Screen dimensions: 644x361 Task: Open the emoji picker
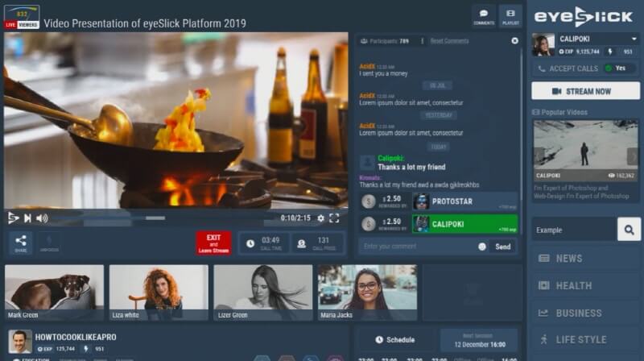tap(482, 247)
